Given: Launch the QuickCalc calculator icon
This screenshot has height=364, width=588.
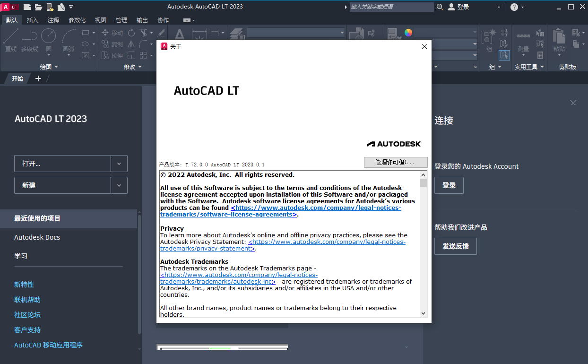Looking at the screenshot, I should click(x=540, y=55).
